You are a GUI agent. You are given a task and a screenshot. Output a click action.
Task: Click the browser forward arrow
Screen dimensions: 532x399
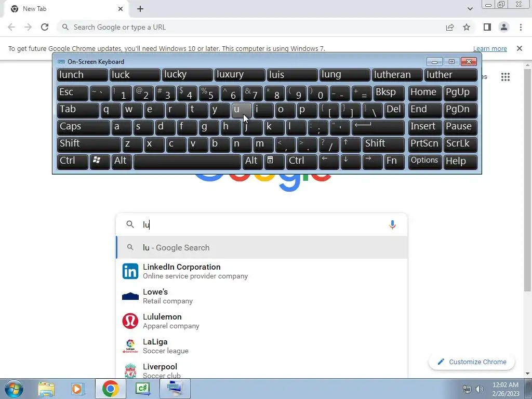pos(28,27)
